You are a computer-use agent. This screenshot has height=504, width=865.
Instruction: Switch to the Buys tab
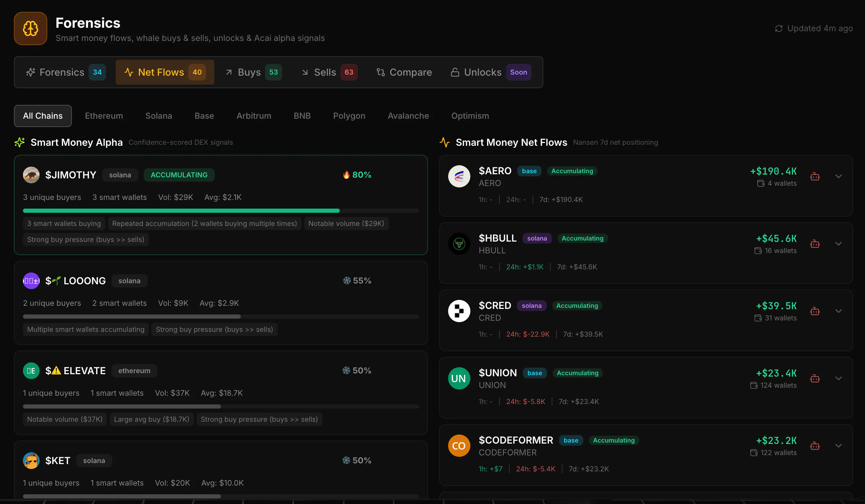point(253,72)
